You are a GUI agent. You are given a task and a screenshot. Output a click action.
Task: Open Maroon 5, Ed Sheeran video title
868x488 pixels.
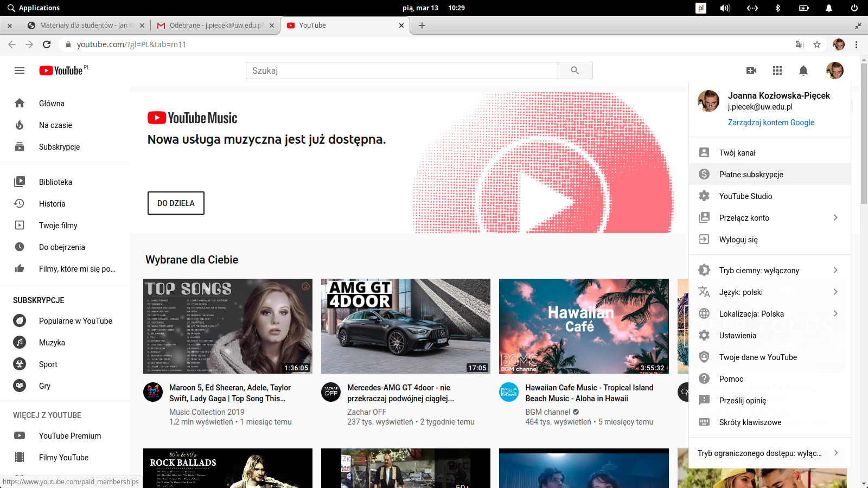point(230,393)
